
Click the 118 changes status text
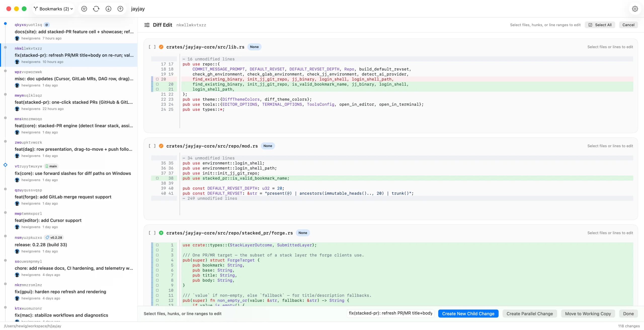[x=629, y=326]
